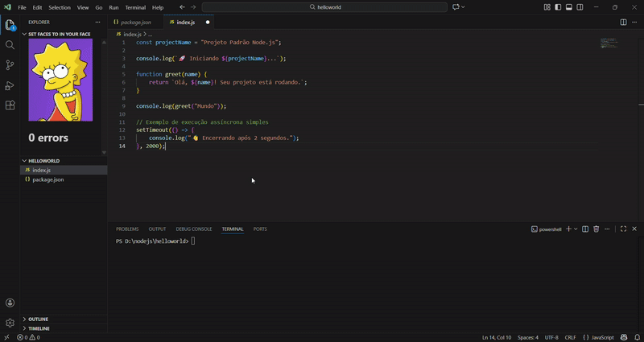Switch to the Ports panel tab
The height and width of the screenshot is (342, 644).
pyautogui.click(x=260, y=229)
